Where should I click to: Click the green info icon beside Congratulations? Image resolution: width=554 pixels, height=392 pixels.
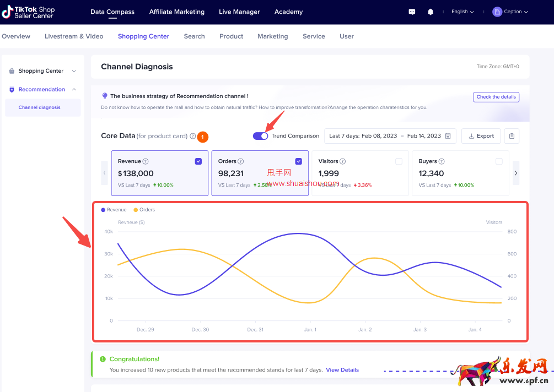coord(103,359)
